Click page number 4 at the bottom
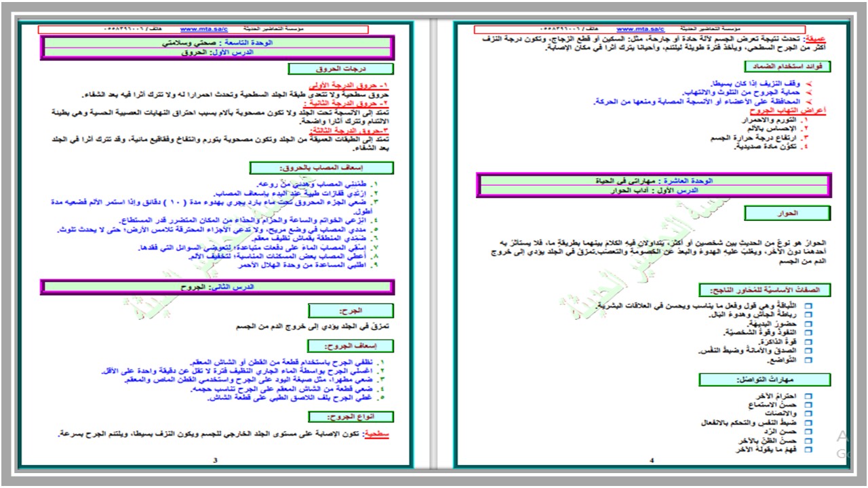 (x=651, y=460)
